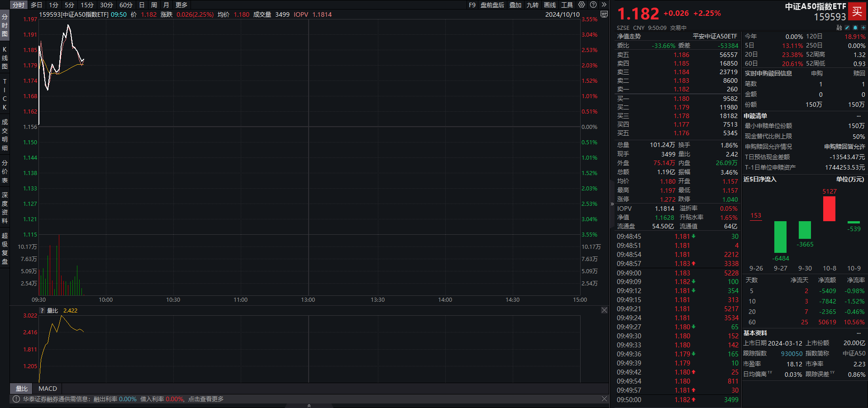868x408 pixels.
Task: Enable the 九转 indicator
Action: [x=533, y=5]
